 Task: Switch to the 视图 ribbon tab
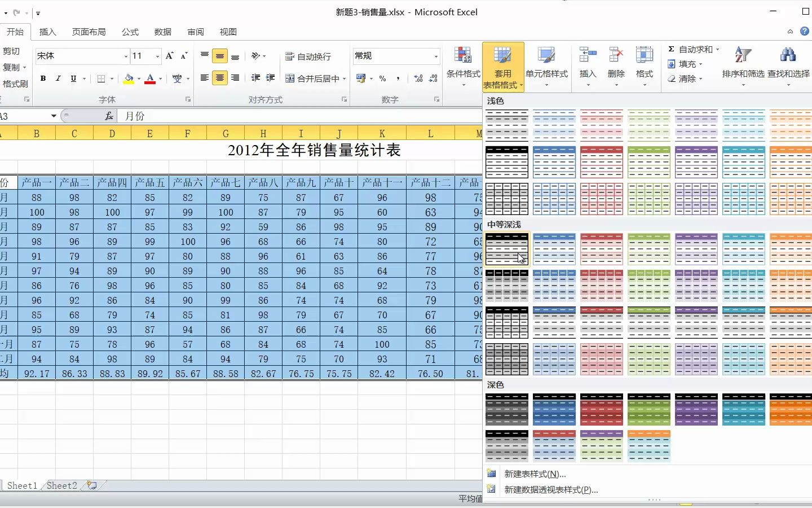click(x=228, y=32)
